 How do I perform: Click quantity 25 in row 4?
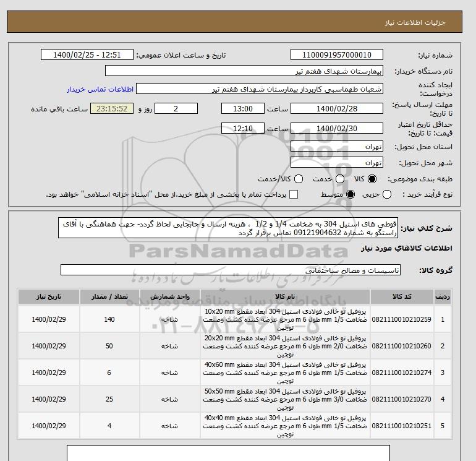coord(109,399)
